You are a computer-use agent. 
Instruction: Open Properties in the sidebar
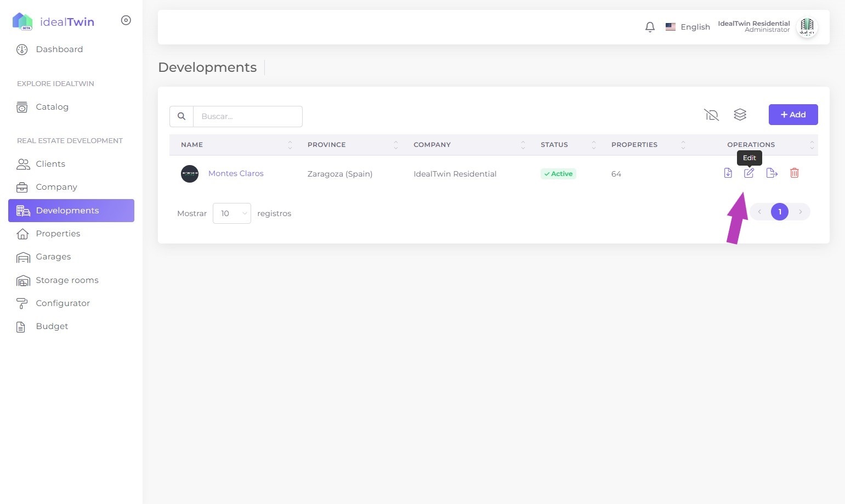(58, 234)
